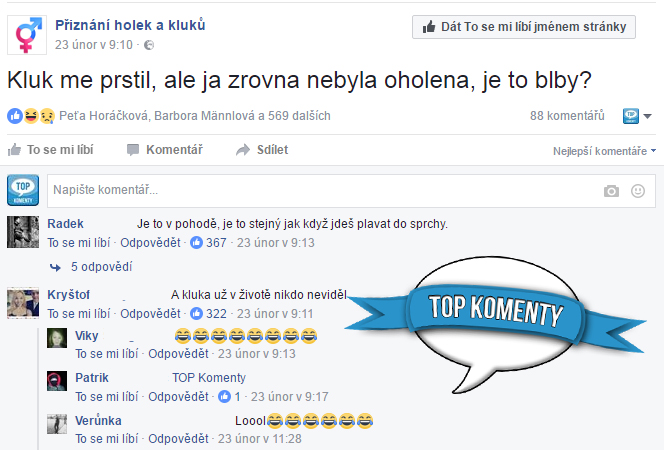Open the emoji picker in comment box

[x=638, y=191]
